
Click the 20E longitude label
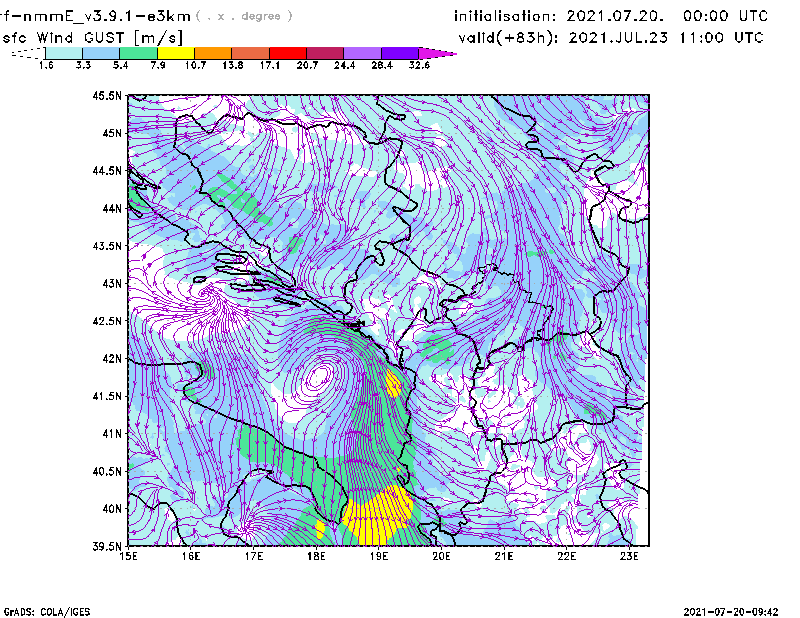(x=441, y=556)
